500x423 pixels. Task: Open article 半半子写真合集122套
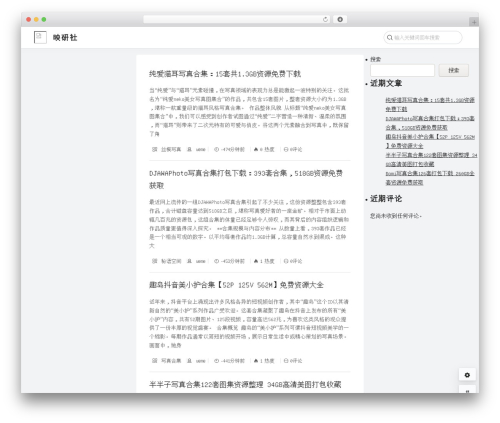tap(245, 384)
